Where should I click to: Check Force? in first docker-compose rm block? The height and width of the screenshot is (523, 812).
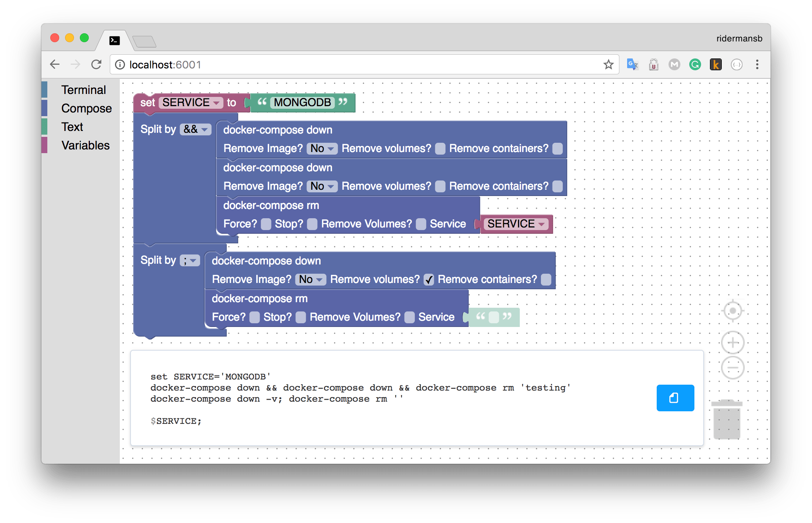pyautogui.click(x=266, y=224)
